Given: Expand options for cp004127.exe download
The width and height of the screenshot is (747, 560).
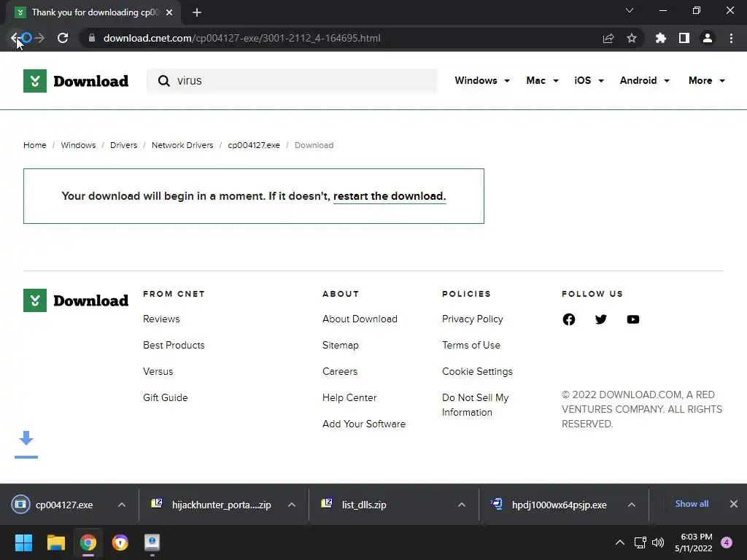Looking at the screenshot, I should (x=122, y=505).
